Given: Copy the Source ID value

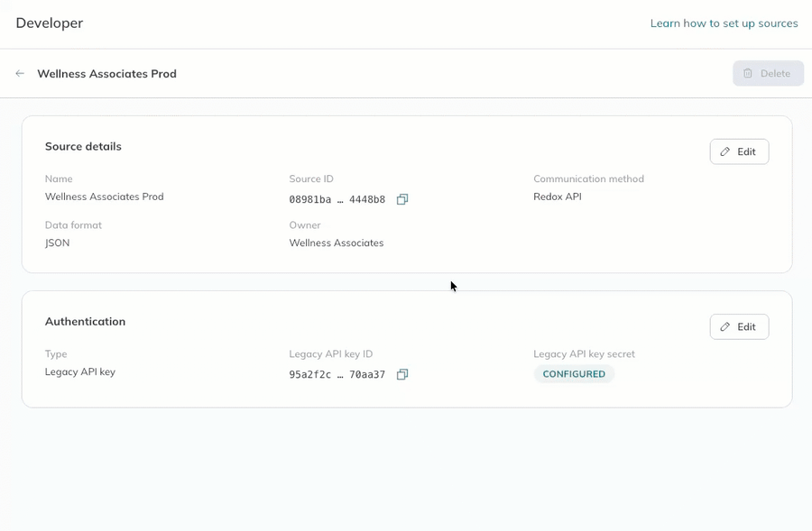Looking at the screenshot, I should click(402, 199).
